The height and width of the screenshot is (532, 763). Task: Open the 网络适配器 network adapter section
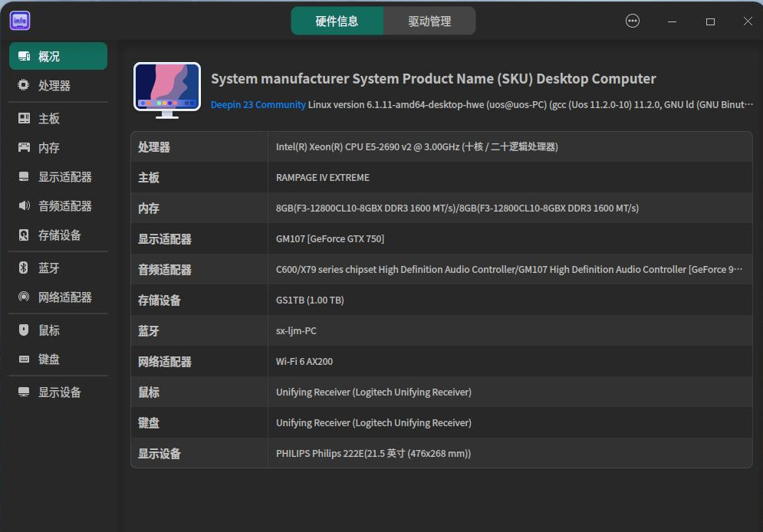pos(24,297)
